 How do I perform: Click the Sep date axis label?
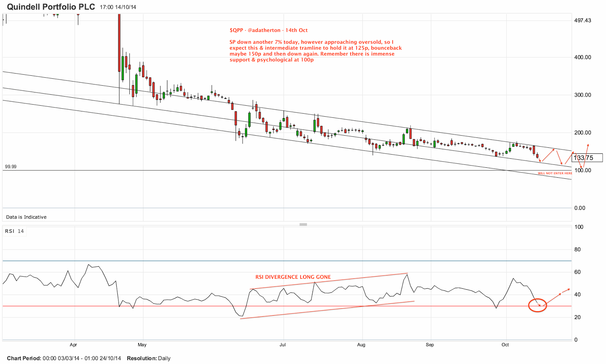click(x=430, y=345)
